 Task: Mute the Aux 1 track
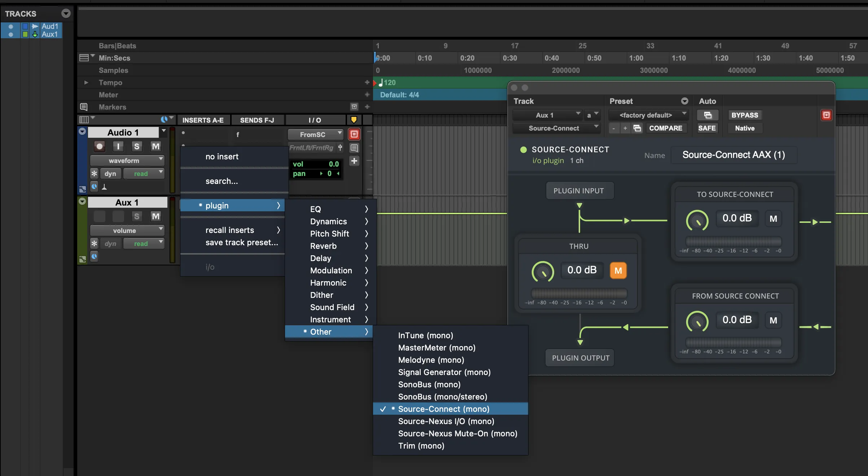(155, 216)
